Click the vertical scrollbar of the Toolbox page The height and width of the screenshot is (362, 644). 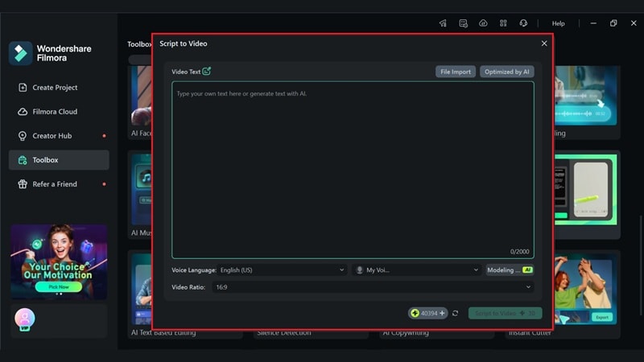coord(640,265)
